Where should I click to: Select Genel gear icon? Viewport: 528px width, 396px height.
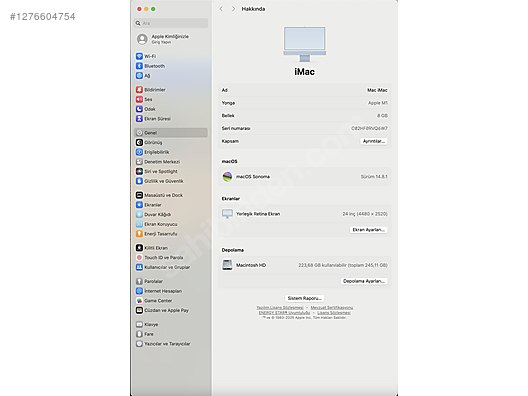(x=139, y=133)
